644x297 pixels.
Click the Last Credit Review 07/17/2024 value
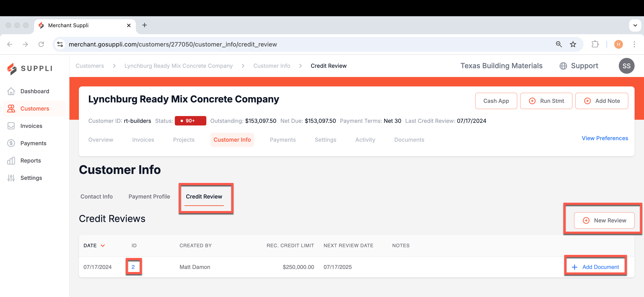tap(471, 121)
